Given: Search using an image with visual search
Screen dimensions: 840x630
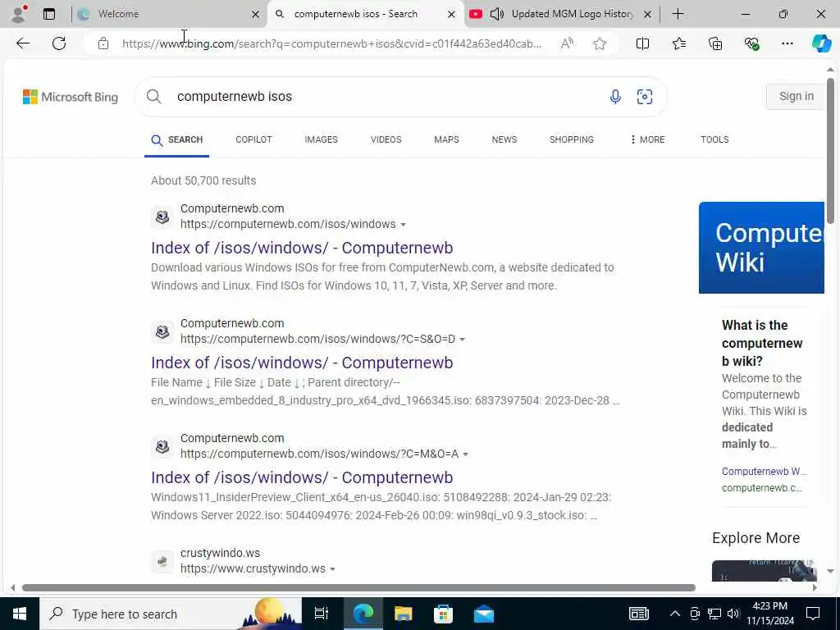Looking at the screenshot, I should click(x=645, y=97).
